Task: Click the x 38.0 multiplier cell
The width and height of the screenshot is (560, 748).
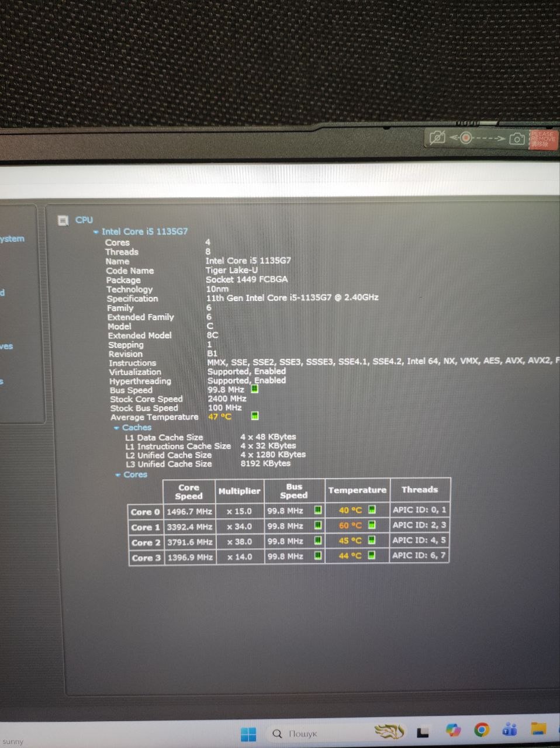Action: point(239,541)
